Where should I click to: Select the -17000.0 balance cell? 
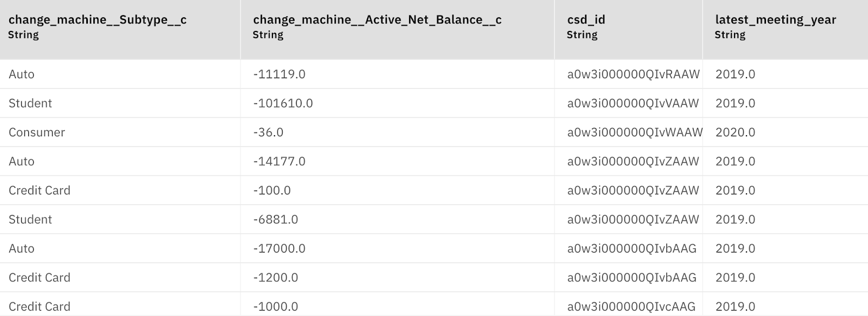click(x=279, y=249)
